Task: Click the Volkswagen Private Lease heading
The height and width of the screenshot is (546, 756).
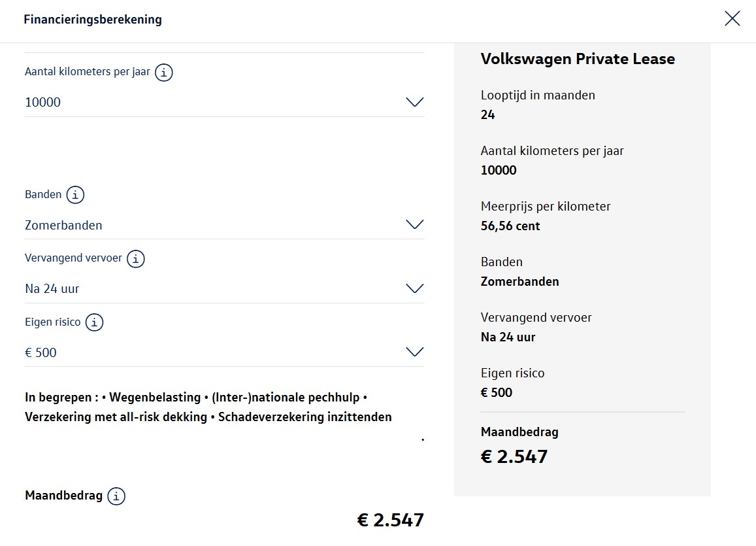Action: click(578, 59)
